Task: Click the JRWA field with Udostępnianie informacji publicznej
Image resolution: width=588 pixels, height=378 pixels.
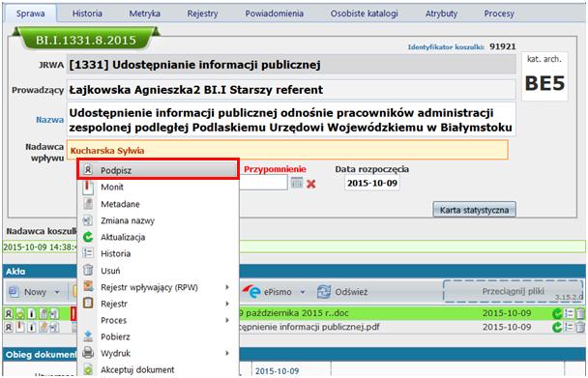Action: 291,65
